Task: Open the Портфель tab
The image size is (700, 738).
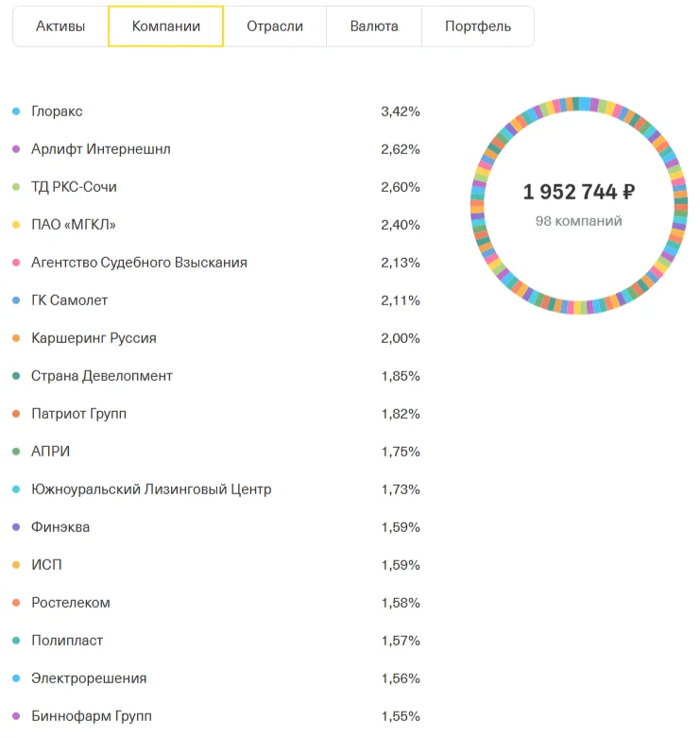Action: pos(478,26)
